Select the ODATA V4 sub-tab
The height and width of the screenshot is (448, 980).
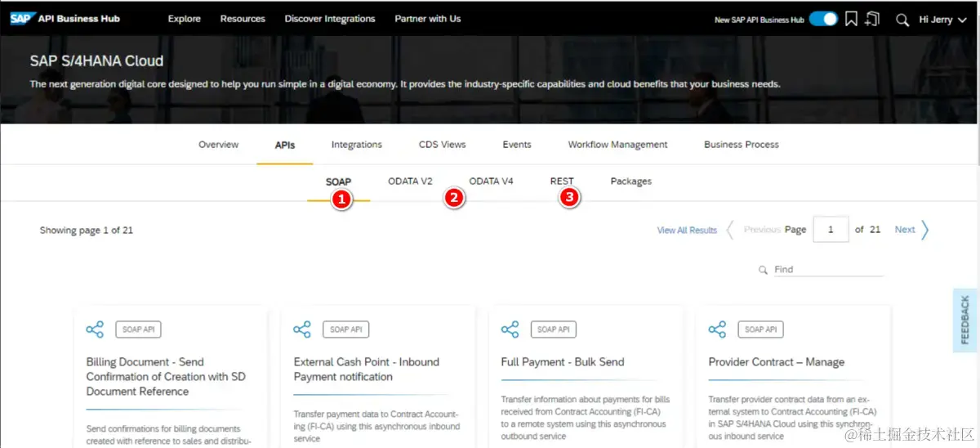[491, 181]
